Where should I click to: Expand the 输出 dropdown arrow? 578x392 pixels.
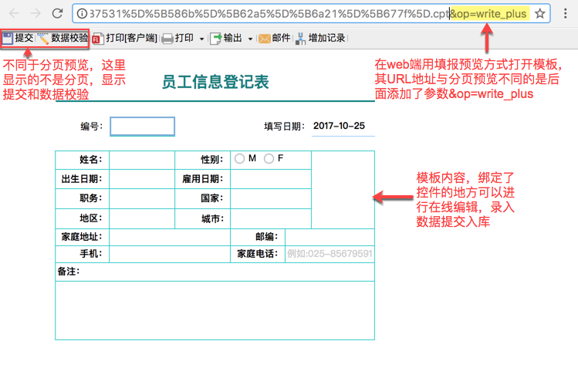pos(250,39)
